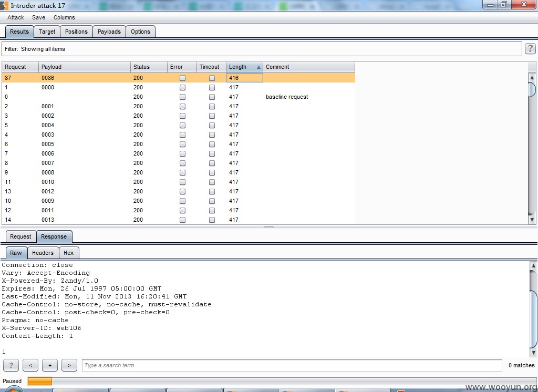Select the row with payload 0011

[179, 210]
